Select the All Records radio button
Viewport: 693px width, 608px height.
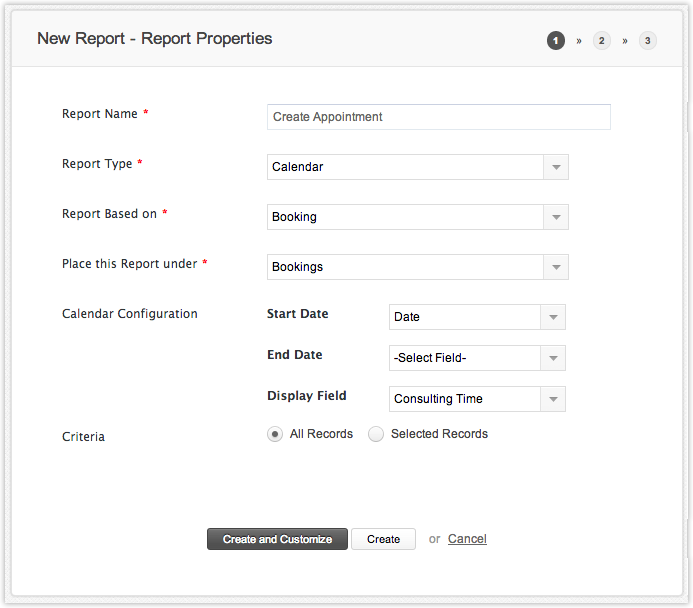point(275,434)
